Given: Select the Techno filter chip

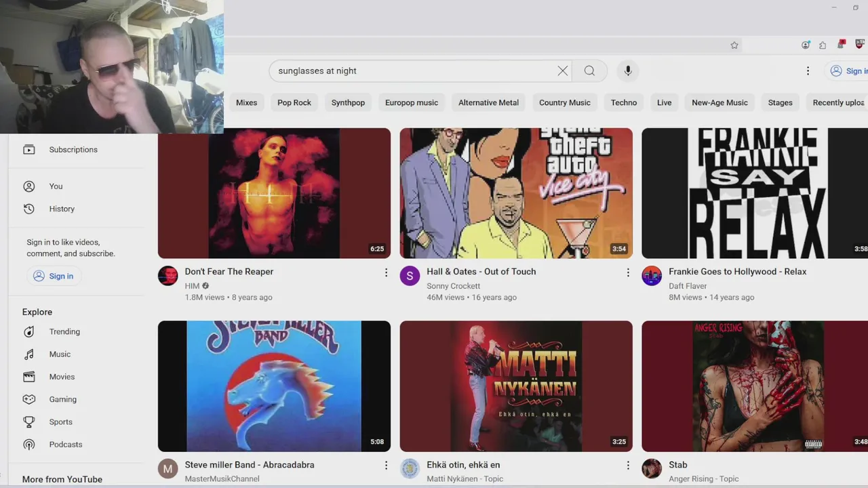Looking at the screenshot, I should 624,103.
